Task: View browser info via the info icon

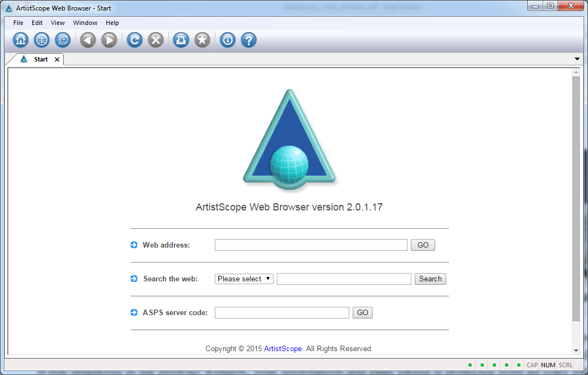Action: (x=227, y=40)
